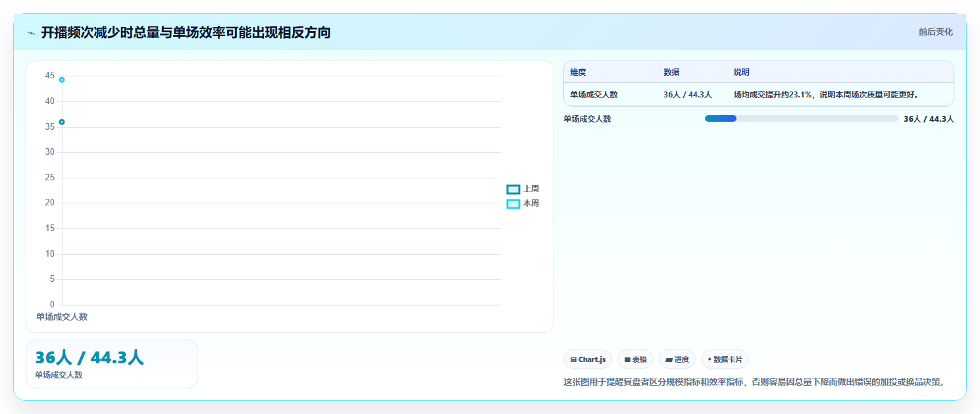The height and width of the screenshot is (414, 980).
Task: Click the x-axis label 单场成交人数
Action: point(62,317)
